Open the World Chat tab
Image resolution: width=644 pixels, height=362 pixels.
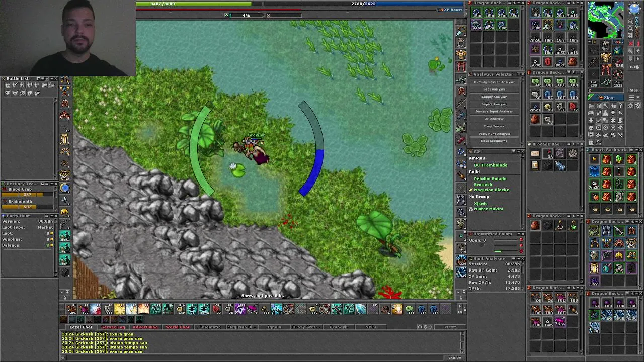point(178,327)
